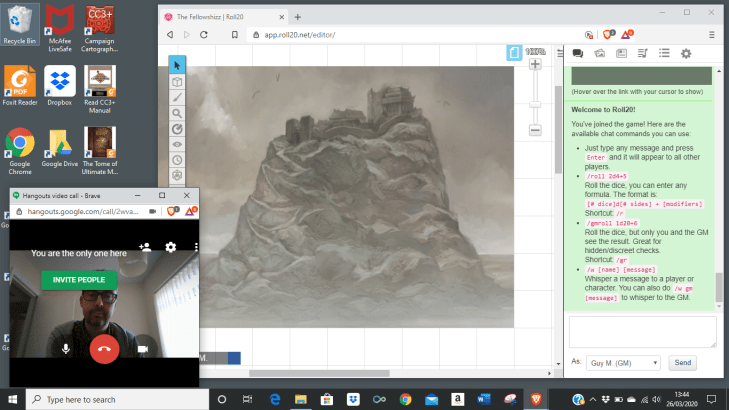Click the add people icon in Hangouts

145,247
